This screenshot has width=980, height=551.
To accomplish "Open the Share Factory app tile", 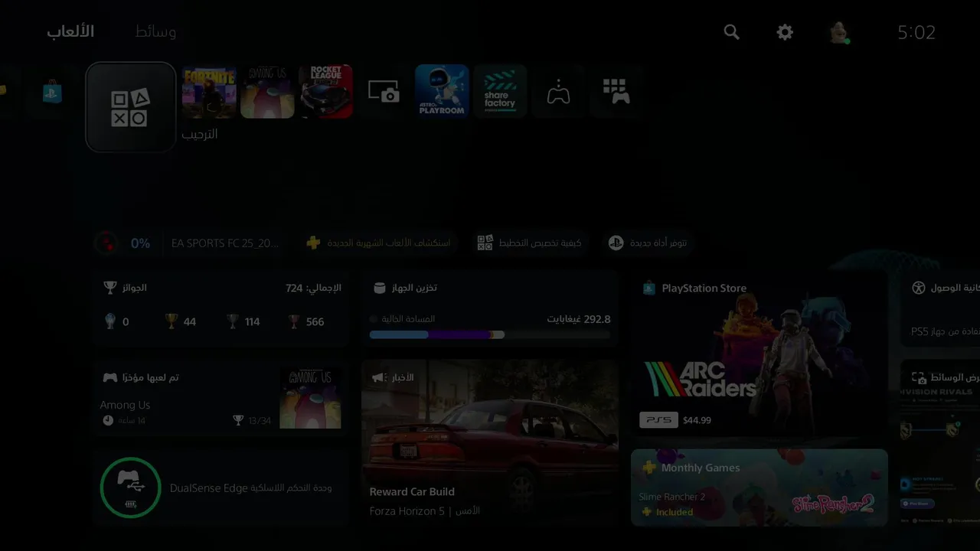I will (x=500, y=91).
